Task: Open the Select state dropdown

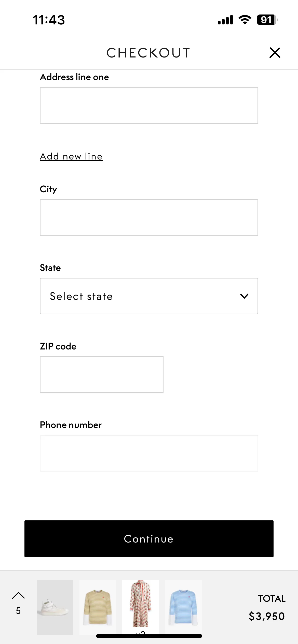Action: (149, 296)
